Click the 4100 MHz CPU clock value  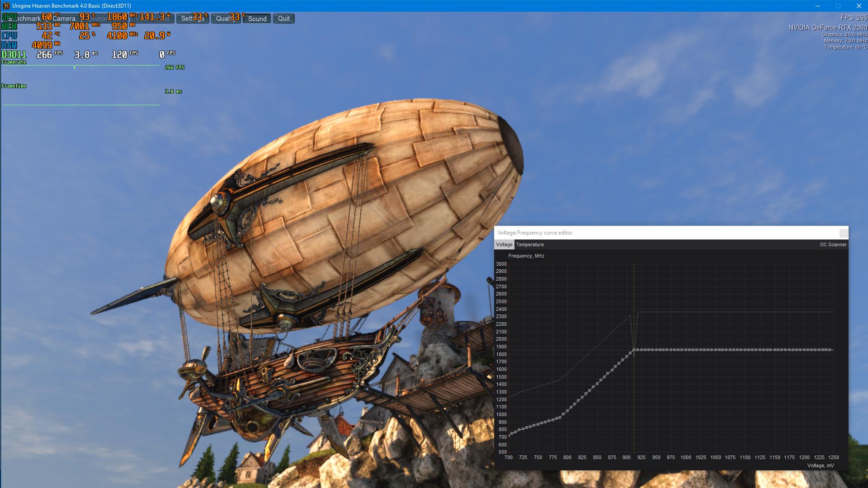(x=122, y=36)
